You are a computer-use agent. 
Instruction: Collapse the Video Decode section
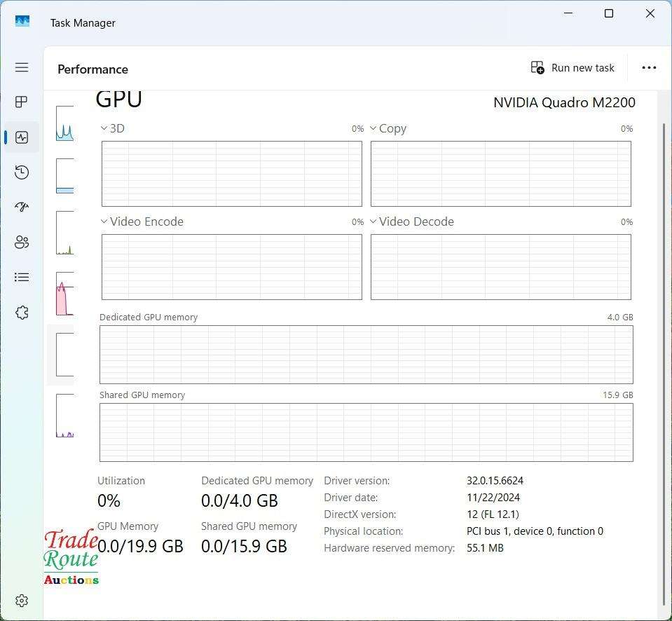[372, 221]
